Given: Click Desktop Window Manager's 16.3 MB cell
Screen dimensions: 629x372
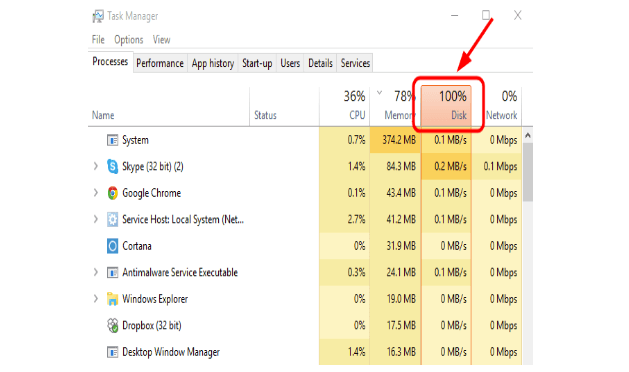Looking at the screenshot, I should point(395,352).
